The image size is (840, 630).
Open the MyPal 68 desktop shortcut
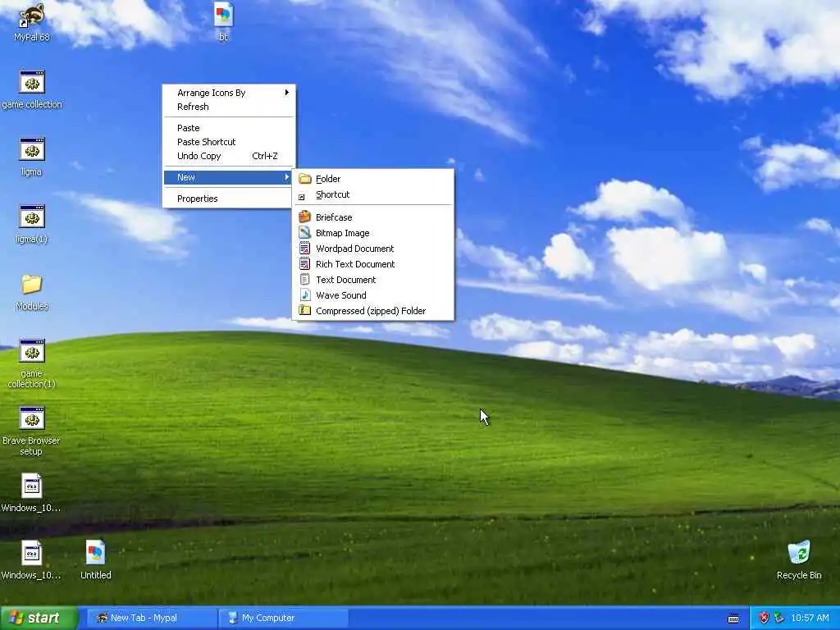point(32,16)
